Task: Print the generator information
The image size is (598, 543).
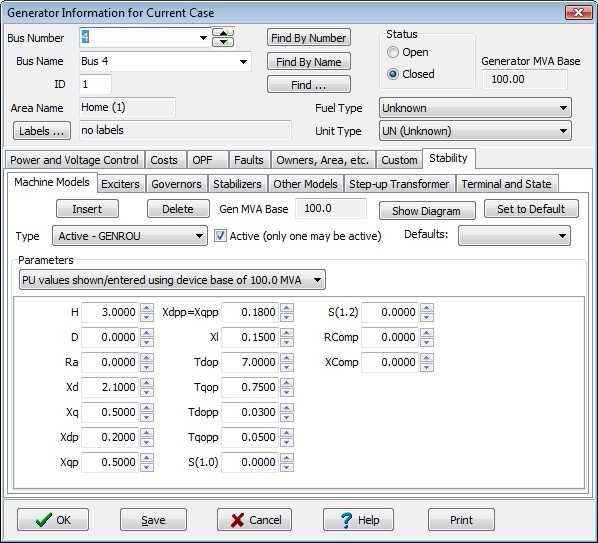Action: click(461, 519)
